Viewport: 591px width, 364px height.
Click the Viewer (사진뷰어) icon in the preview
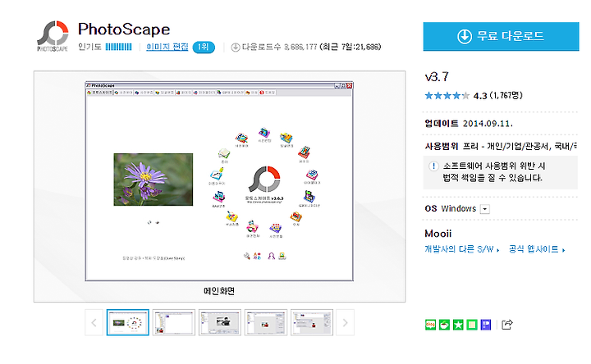pos(241,138)
